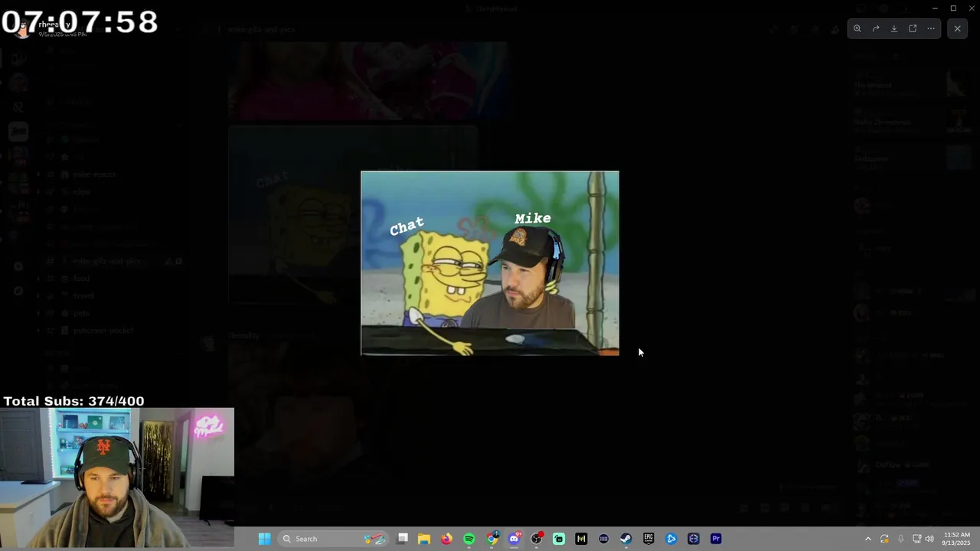The width and height of the screenshot is (980, 551).
Task: Show hidden system tray icons
Action: point(867,539)
